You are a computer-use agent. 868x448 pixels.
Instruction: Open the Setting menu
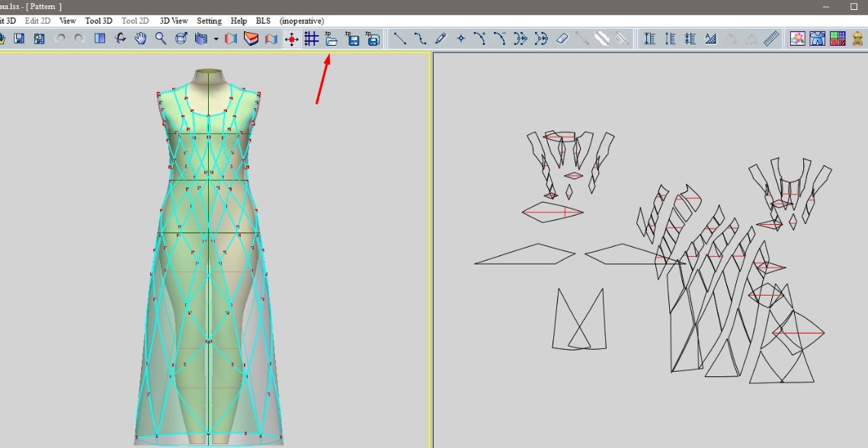209,21
